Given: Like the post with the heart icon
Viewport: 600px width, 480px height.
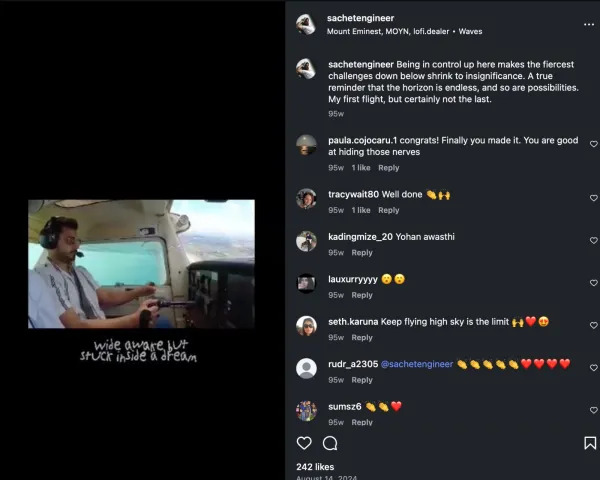Looking at the screenshot, I should click(x=304, y=443).
